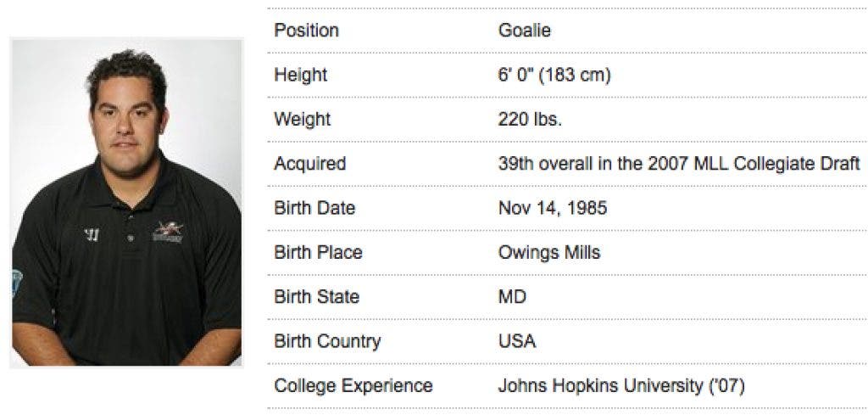
Task: Select the Owings Mills birth place value
Action: pos(549,252)
